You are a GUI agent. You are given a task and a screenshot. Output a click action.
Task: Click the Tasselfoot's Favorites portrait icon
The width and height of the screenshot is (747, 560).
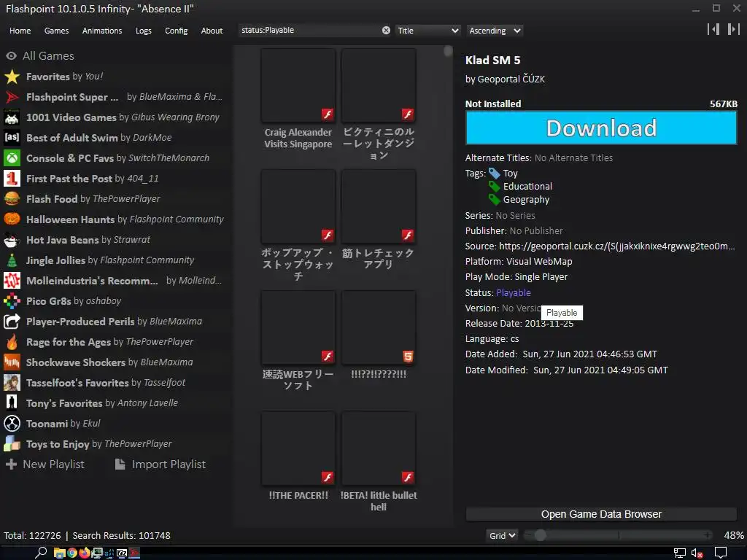12,383
